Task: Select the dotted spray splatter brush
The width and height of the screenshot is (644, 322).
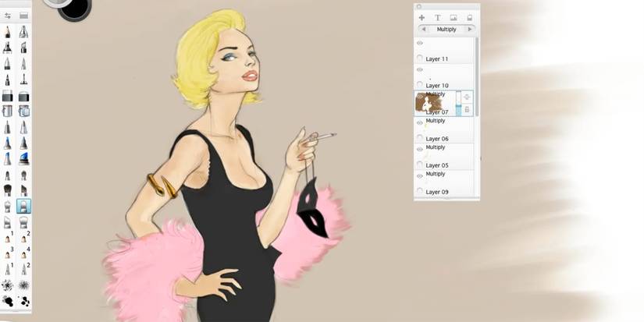Action: pyautogui.click(x=7, y=285)
